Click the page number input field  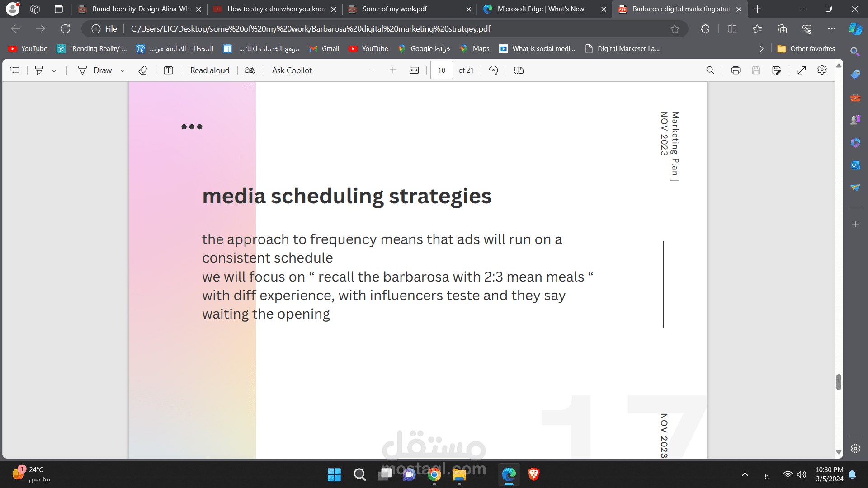(x=441, y=70)
